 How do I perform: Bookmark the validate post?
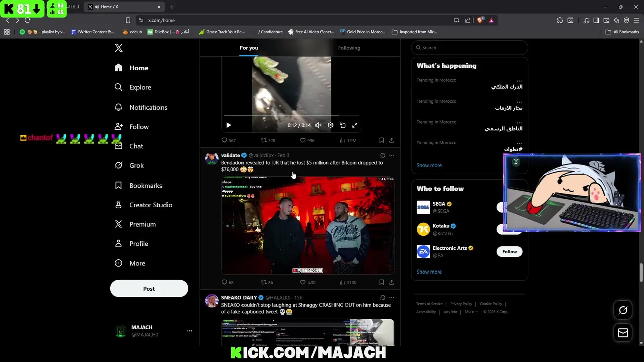pyautogui.click(x=381, y=282)
